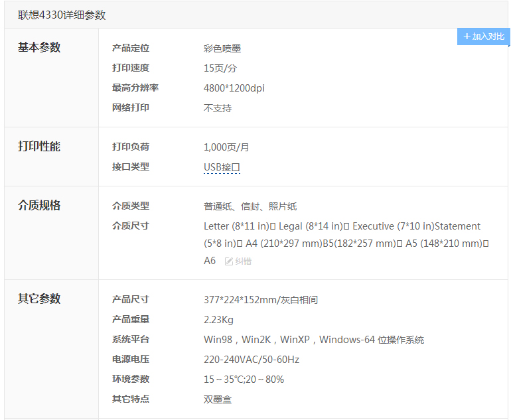Select the value 377*224*152mm/灰白相间
Viewport: 511px width, 420px height.
coord(261,300)
